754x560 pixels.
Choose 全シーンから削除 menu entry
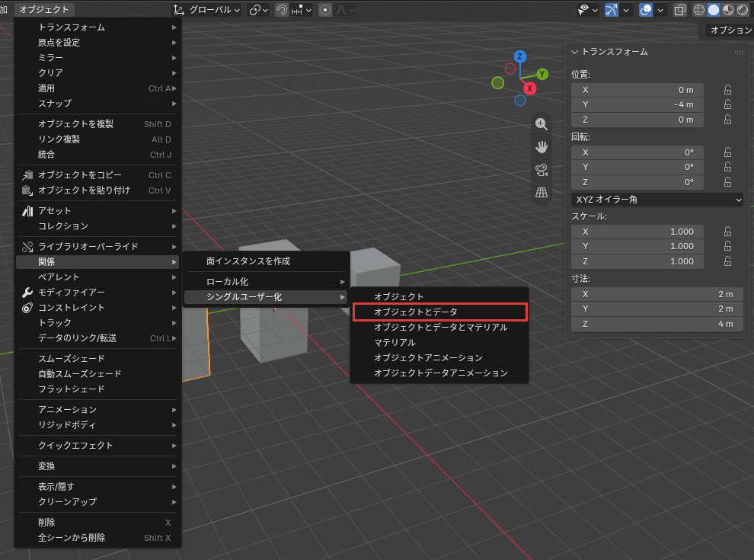pos(98,538)
